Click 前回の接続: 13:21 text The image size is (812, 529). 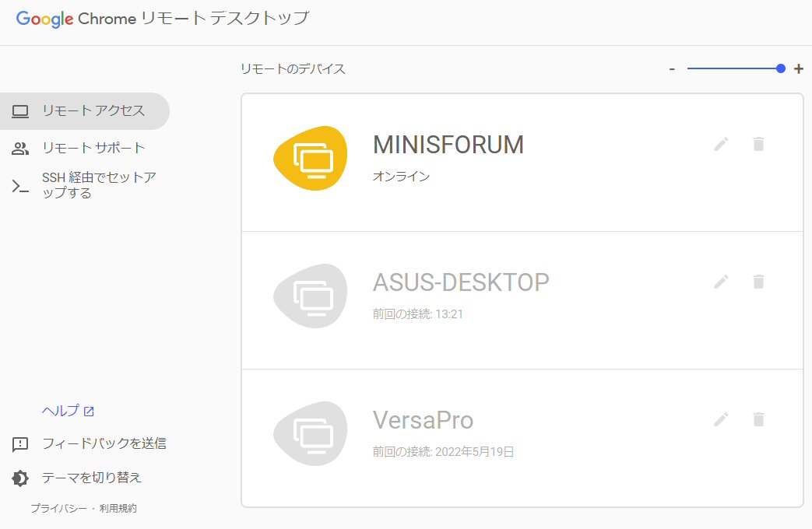tap(418, 314)
